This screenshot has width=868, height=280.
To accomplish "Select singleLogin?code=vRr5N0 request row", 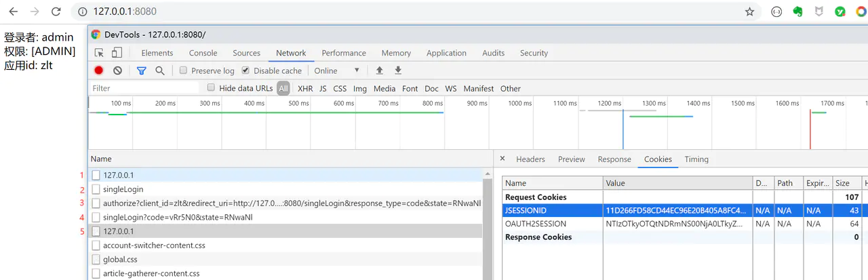I will click(285, 218).
